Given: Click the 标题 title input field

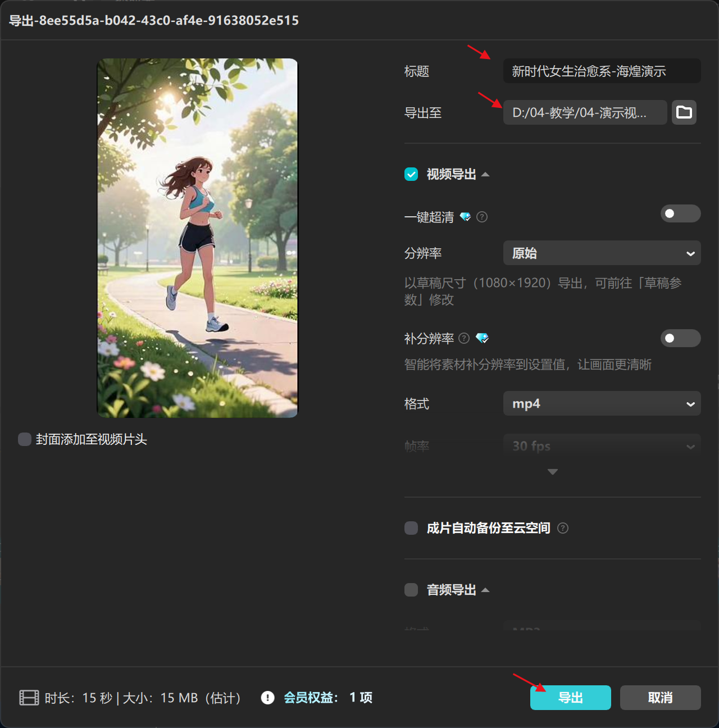Looking at the screenshot, I should (602, 71).
